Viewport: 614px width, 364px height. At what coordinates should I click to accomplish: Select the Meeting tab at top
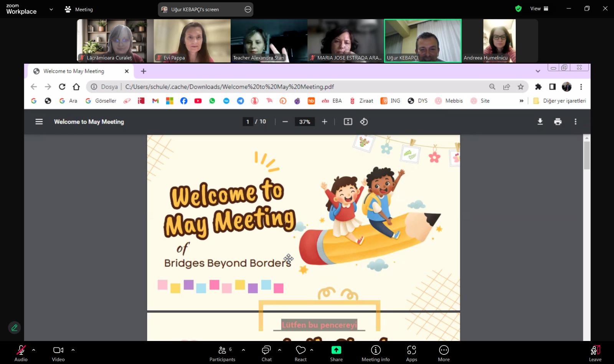tap(79, 9)
